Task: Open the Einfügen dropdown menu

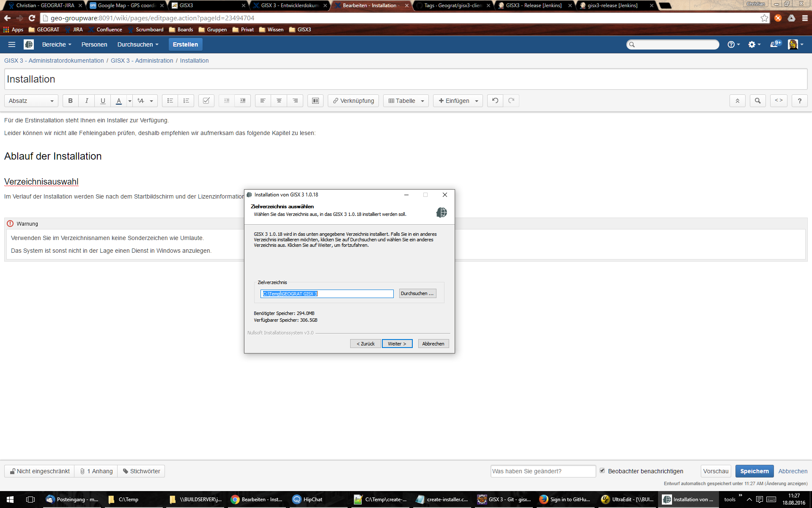Action: (458, 101)
